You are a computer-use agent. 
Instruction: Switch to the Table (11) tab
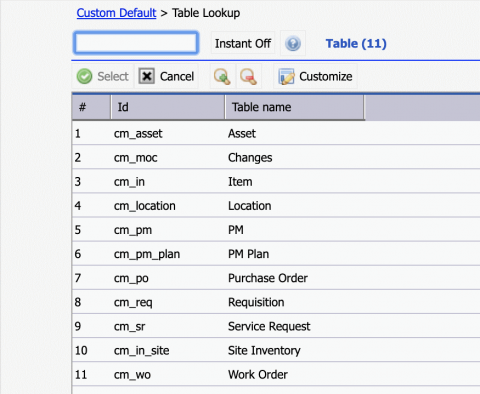point(356,43)
